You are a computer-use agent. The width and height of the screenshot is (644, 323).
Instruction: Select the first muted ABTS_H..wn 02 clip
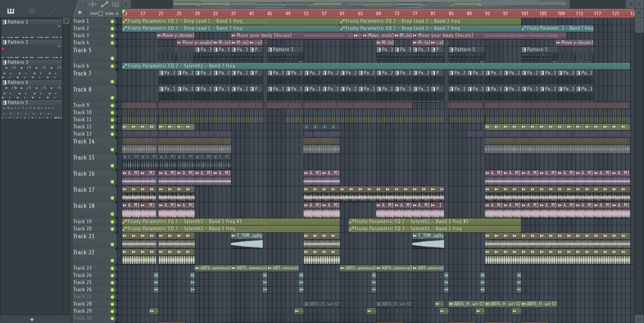pyautogui.click(x=322, y=304)
